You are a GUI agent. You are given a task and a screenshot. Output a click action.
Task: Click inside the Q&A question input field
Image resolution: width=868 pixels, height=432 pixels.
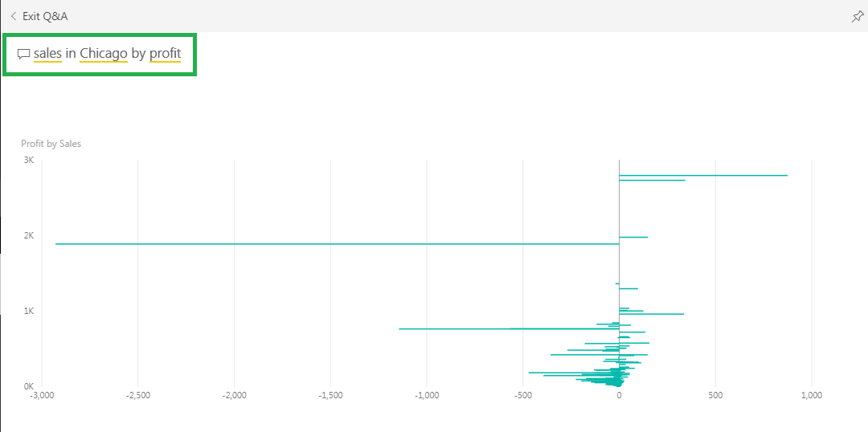point(100,55)
